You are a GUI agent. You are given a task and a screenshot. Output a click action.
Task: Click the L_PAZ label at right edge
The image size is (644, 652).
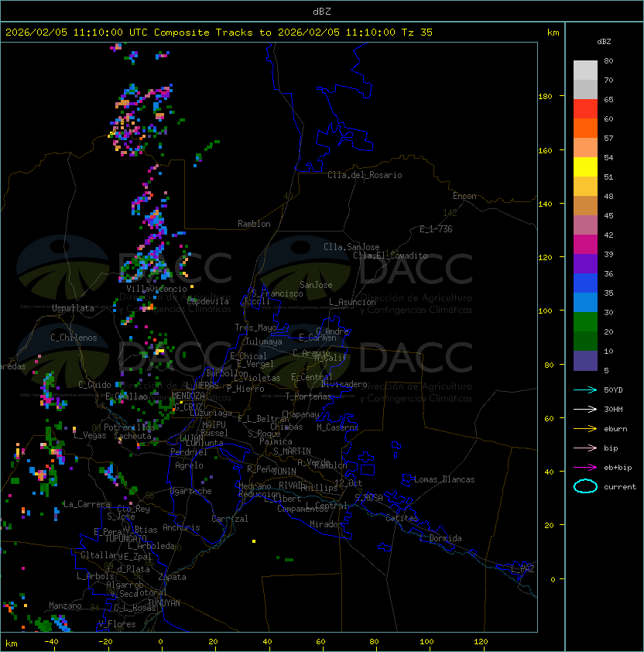(522, 568)
